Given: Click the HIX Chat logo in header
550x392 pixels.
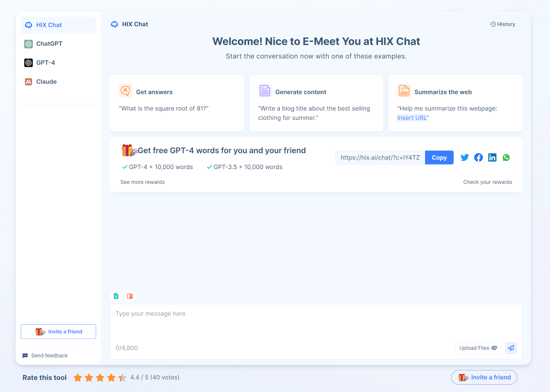Looking at the screenshot, I should (x=114, y=24).
